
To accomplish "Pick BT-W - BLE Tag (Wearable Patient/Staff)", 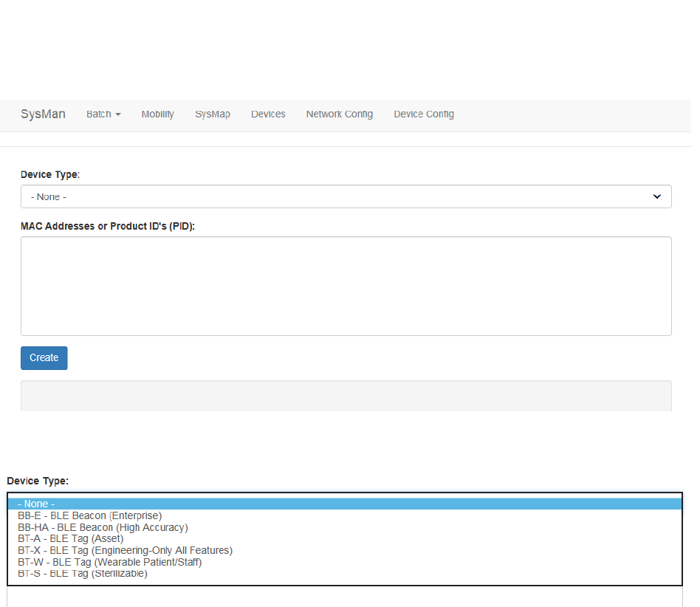I will (345, 562).
